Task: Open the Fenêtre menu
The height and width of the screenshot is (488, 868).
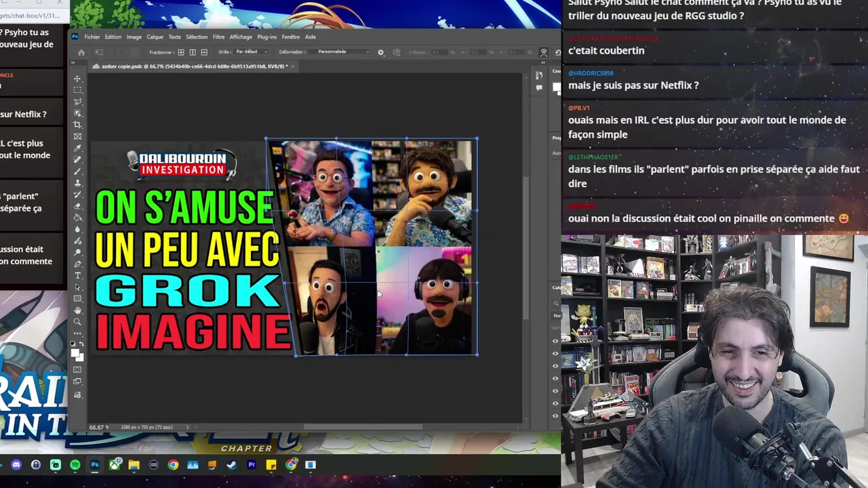Action: click(x=291, y=37)
